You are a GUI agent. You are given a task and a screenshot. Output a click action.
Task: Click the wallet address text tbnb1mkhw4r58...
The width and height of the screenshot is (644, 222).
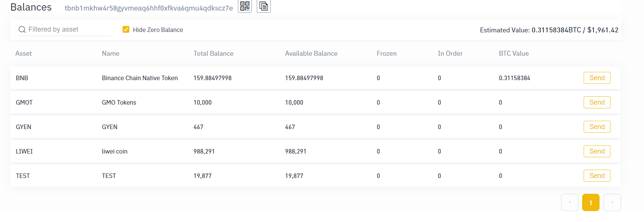tap(149, 8)
